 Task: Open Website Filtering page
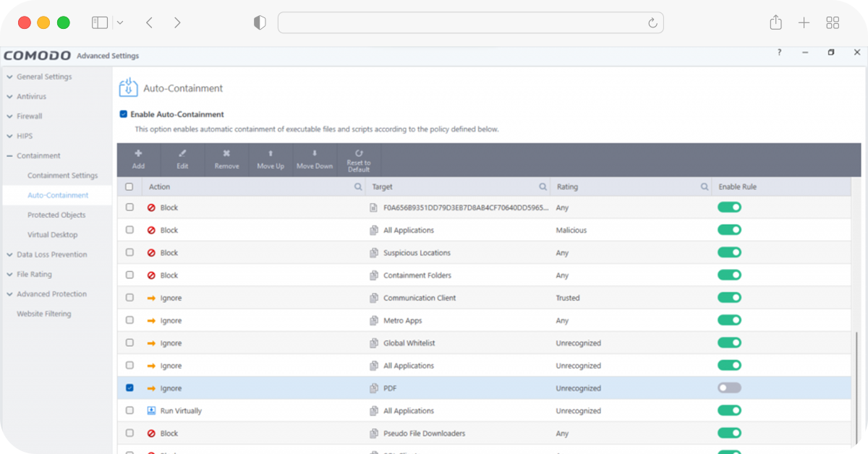(44, 314)
